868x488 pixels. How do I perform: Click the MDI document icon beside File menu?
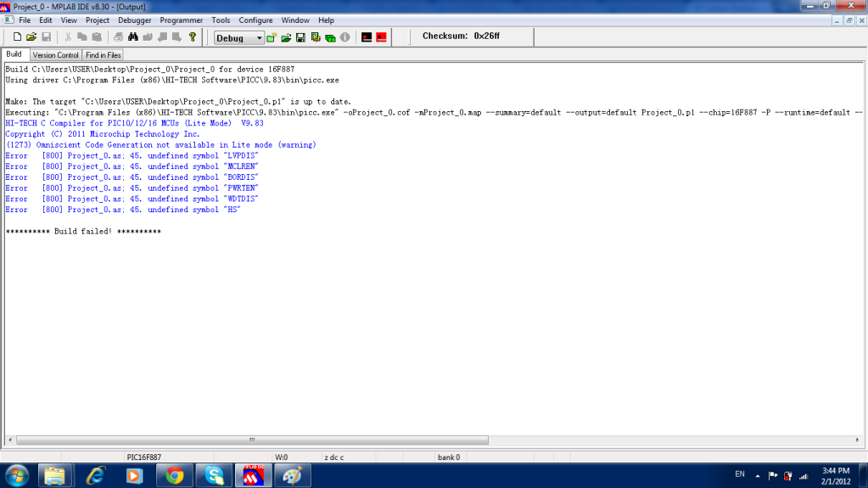[8, 20]
